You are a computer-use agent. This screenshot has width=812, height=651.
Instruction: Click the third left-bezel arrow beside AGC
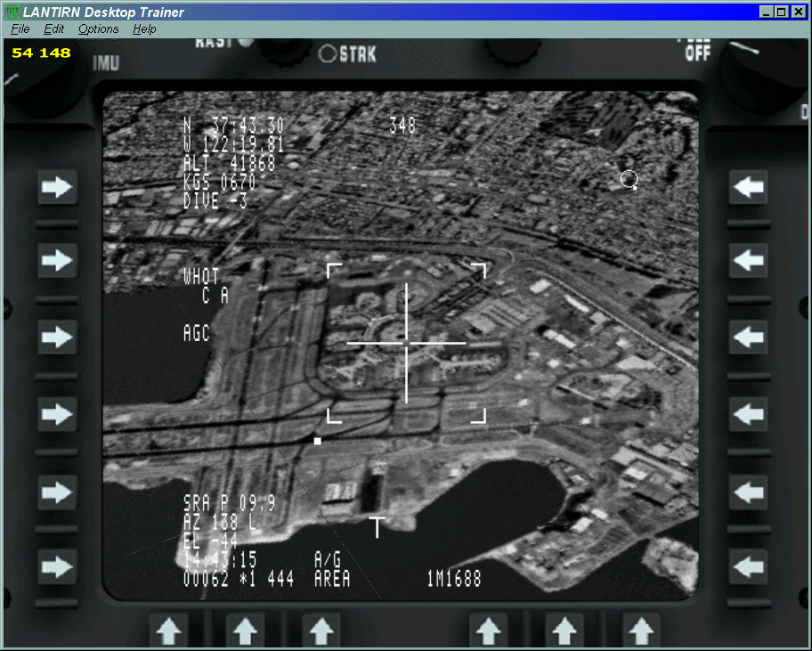57,338
